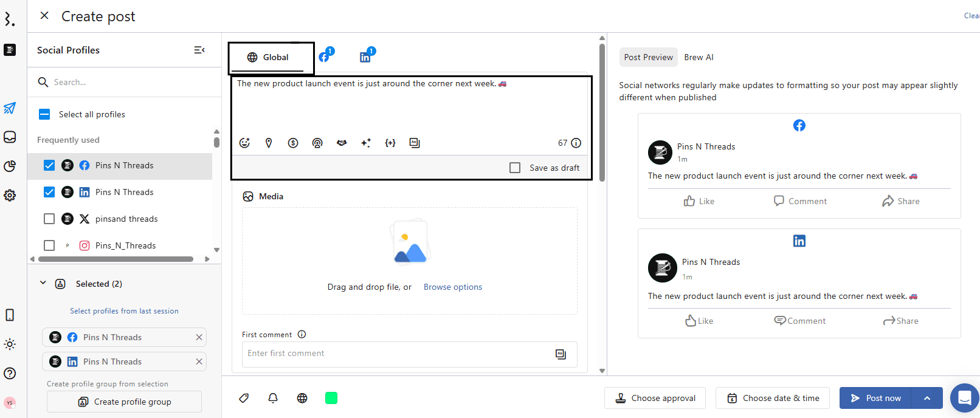This screenshot has height=418, width=980.
Task: Insert a dynamic field with the braces icon
Action: pyautogui.click(x=390, y=143)
